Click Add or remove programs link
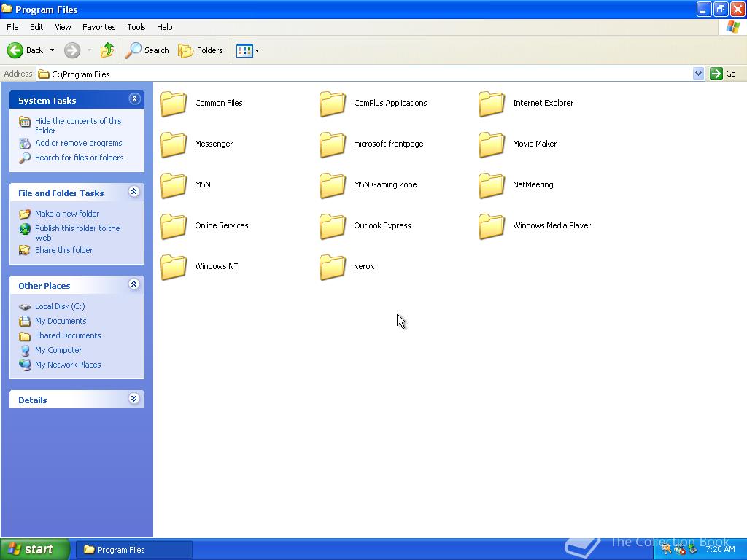 point(79,143)
